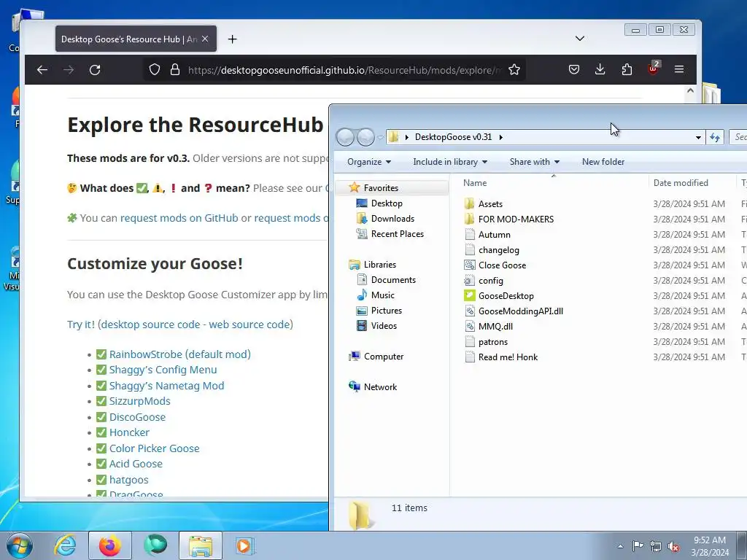Open Desktop under Favorites
The height and width of the screenshot is (560, 747).
[x=387, y=203]
